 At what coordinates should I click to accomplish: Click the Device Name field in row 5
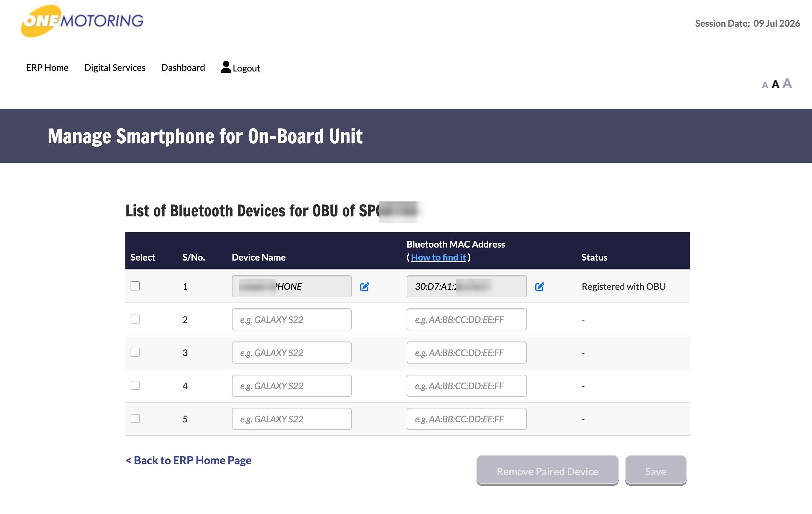[292, 419]
